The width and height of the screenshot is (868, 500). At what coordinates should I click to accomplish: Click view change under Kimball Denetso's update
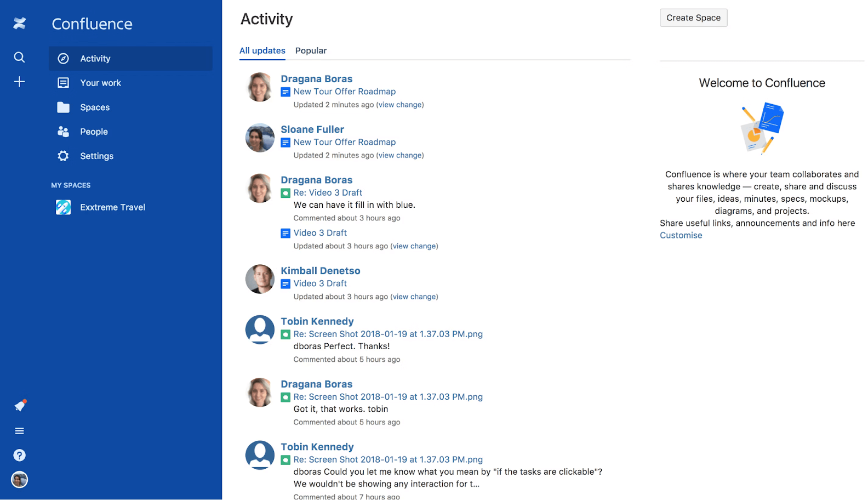tap(414, 297)
